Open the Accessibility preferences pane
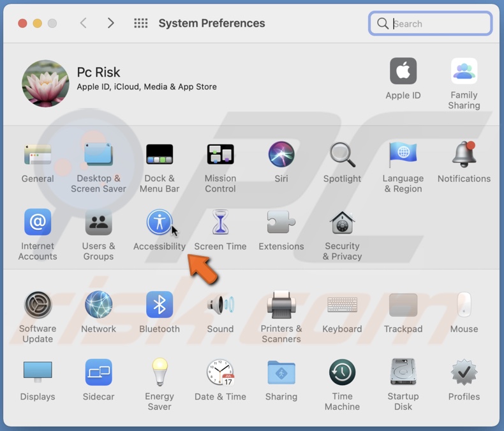The image size is (504, 431). (x=159, y=223)
